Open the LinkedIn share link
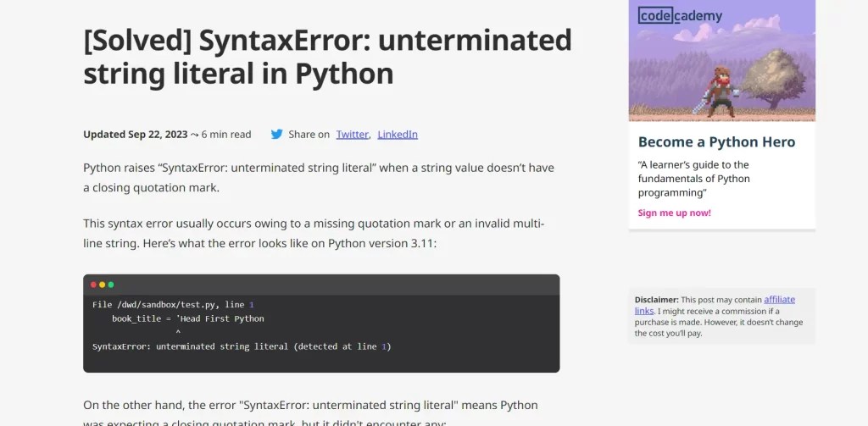 coord(398,135)
